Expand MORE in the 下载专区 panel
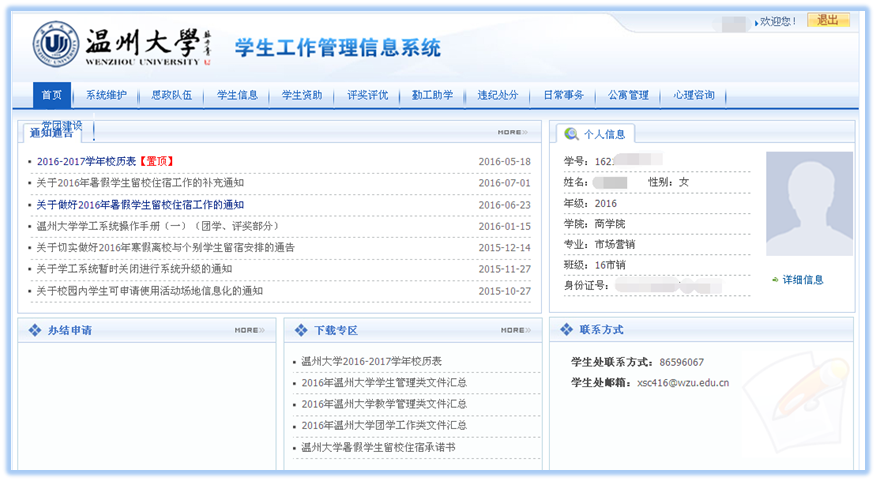This screenshot has height=481, width=876. (x=514, y=330)
